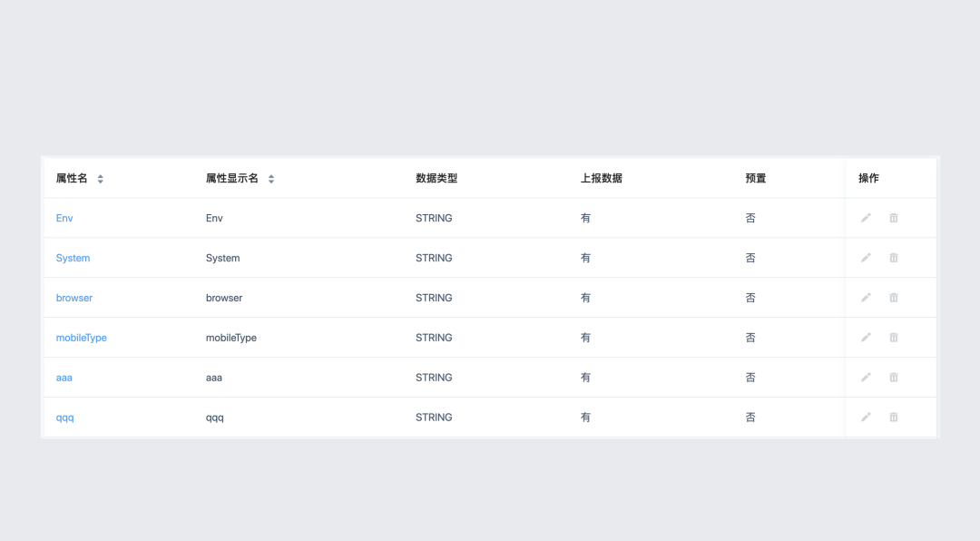Click 有 value in aaa row

click(x=585, y=378)
